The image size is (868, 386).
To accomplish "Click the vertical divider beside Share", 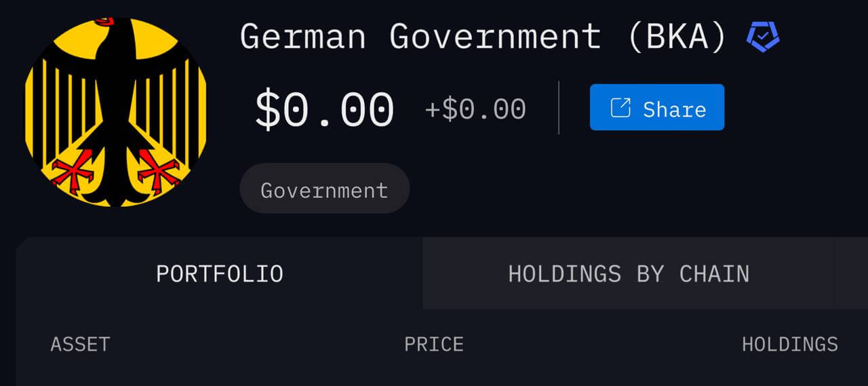I will click(559, 108).
